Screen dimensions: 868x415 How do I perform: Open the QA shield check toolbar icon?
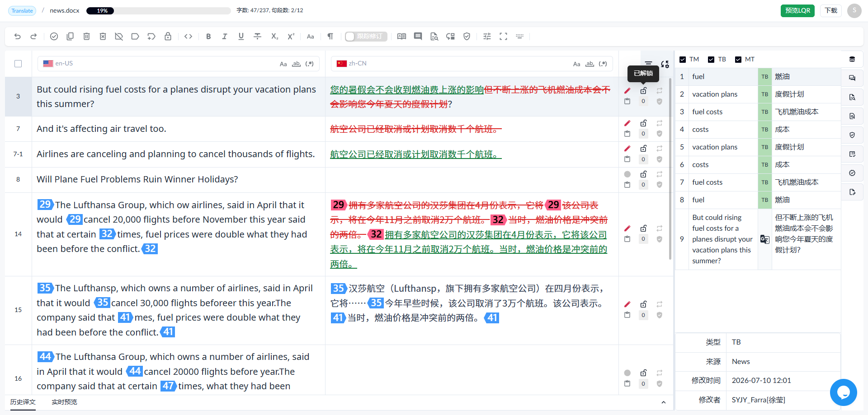point(467,37)
